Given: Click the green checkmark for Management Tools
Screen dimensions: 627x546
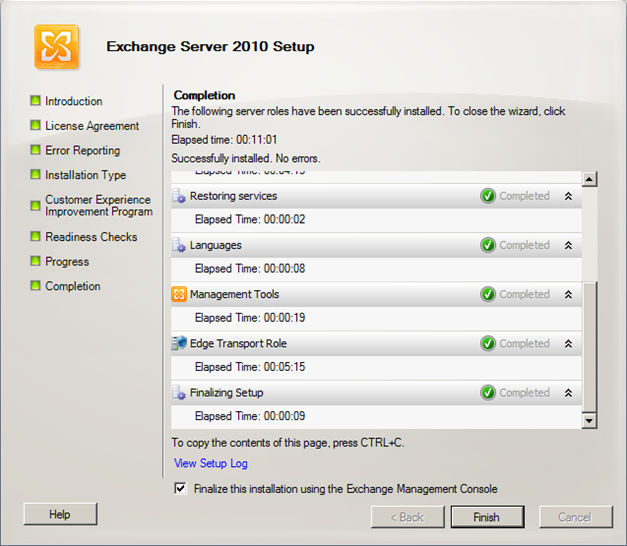Looking at the screenshot, I should [x=488, y=294].
